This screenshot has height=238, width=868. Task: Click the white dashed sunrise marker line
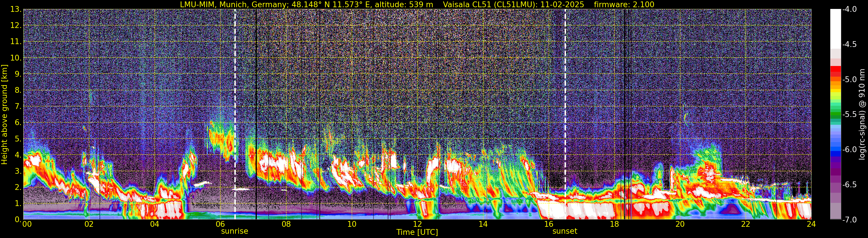point(235,114)
